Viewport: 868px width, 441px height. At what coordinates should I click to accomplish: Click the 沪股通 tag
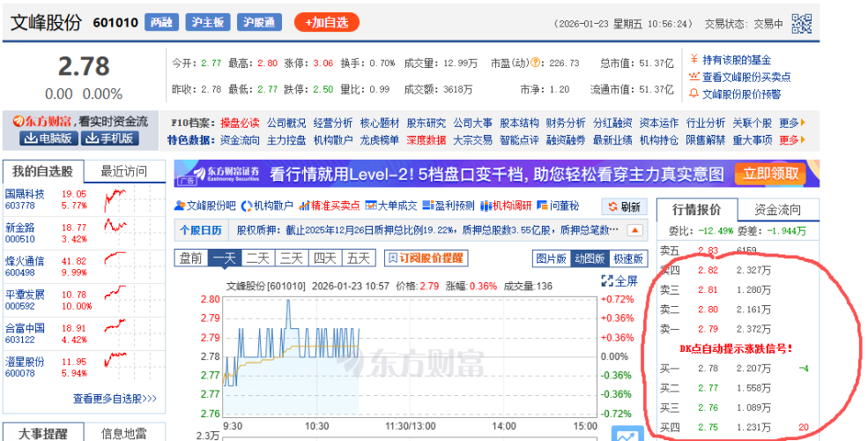(259, 22)
